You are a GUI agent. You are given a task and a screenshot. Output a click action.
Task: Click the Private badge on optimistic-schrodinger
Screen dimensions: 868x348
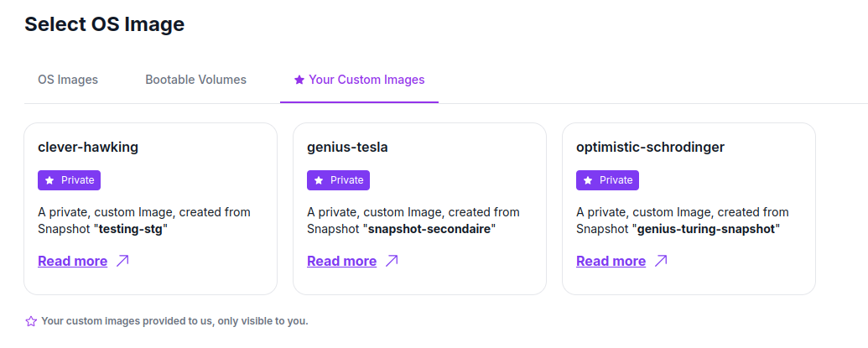point(608,180)
